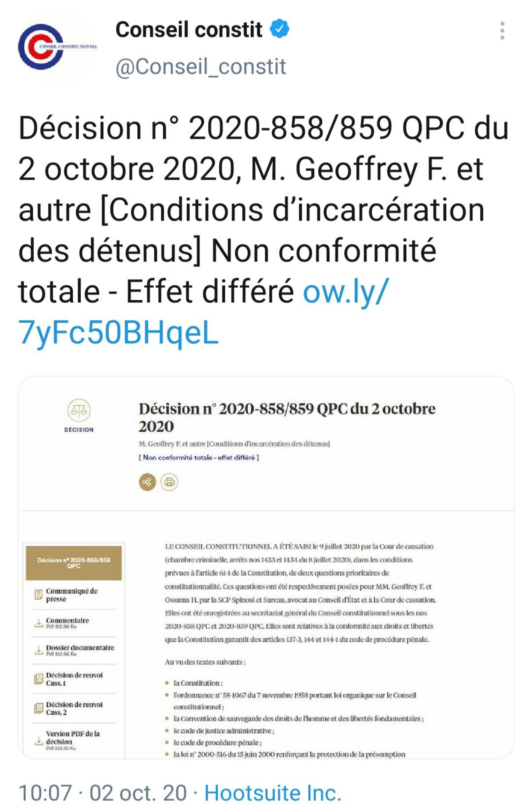The width and height of the screenshot is (532, 810).
Task: Open the Conseil constit profile avatar
Action: 41,47
